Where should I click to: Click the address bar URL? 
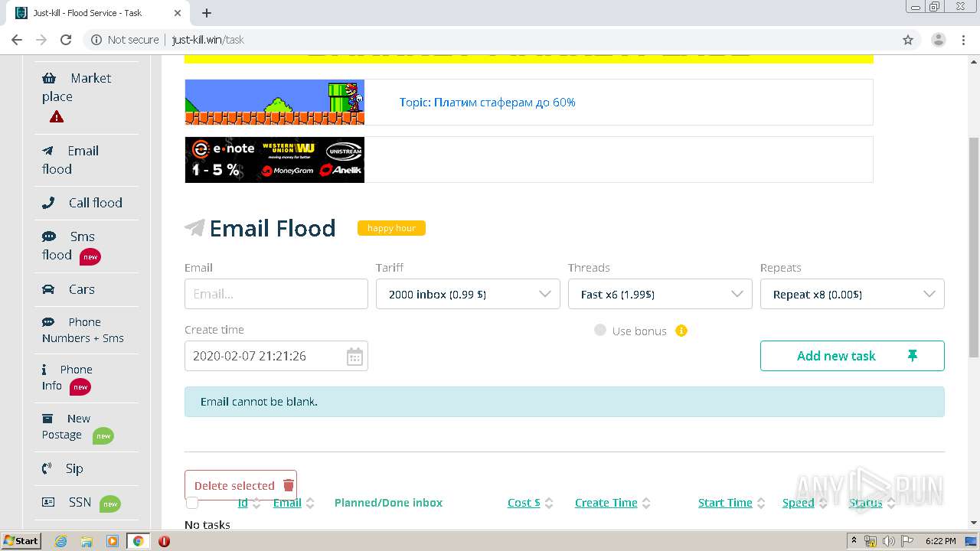click(x=208, y=40)
